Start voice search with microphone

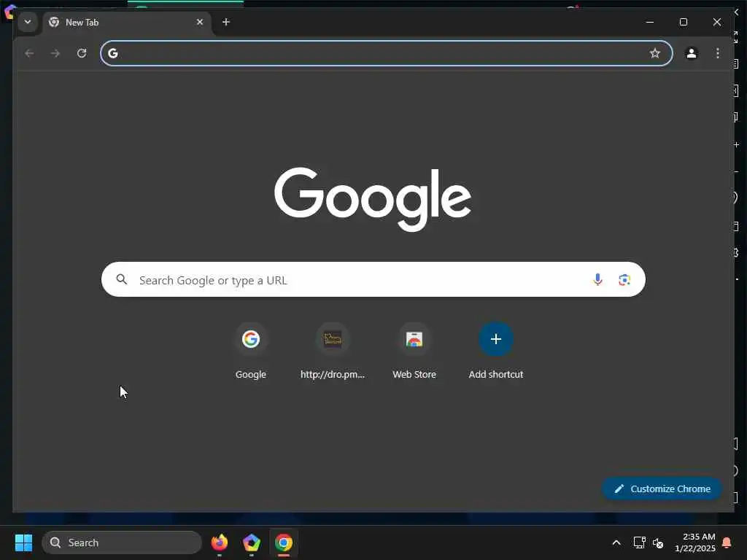click(597, 279)
